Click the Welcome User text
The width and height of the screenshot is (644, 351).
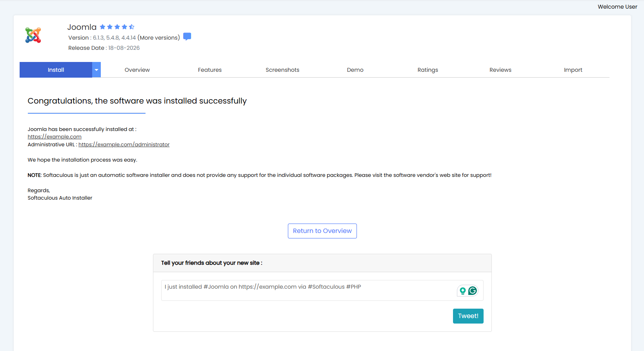(617, 7)
